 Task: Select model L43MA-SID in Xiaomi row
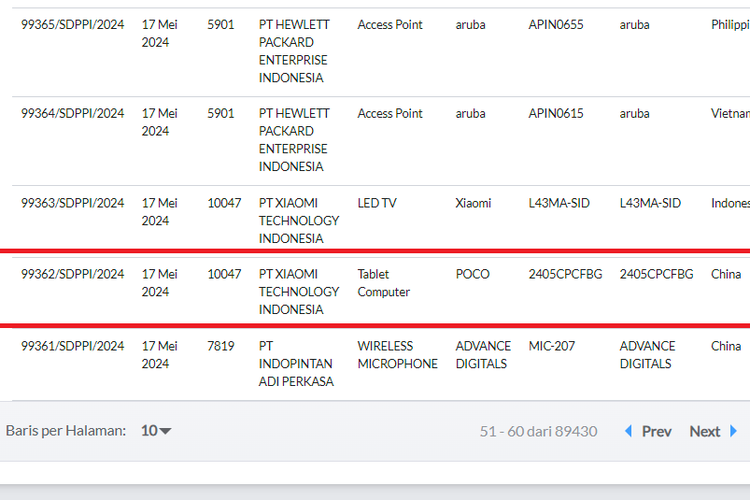click(559, 203)
